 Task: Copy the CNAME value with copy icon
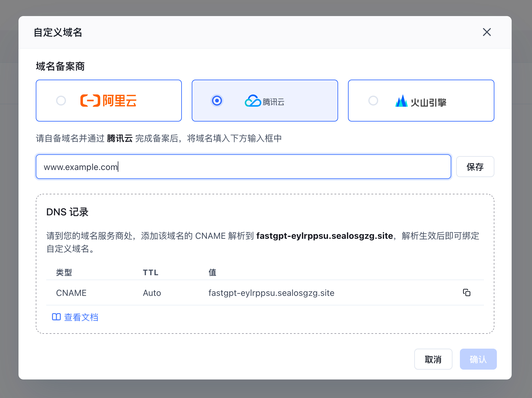click(x=467, y=292)
